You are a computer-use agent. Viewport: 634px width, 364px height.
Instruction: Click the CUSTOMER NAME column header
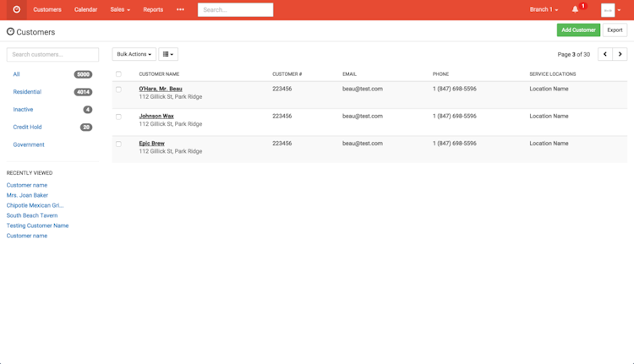tap(159, 74)
